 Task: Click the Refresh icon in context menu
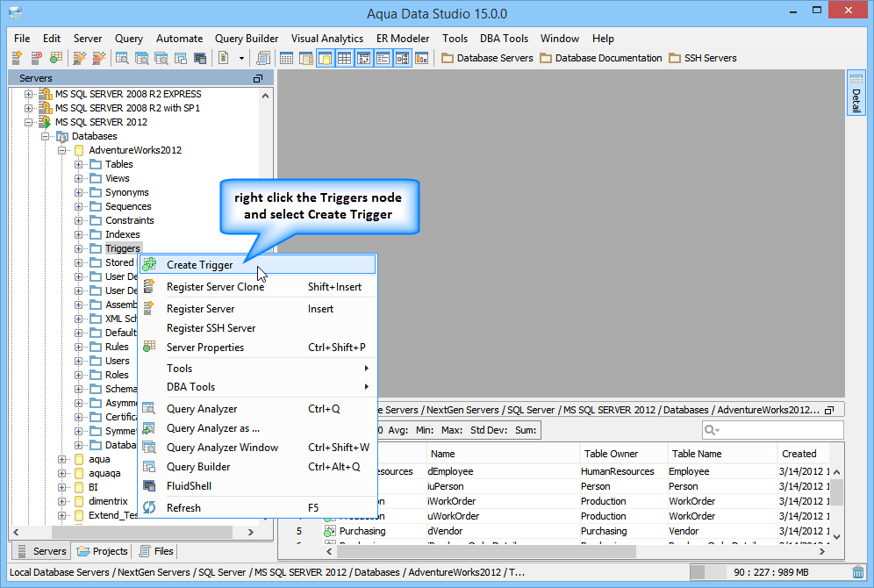[149, 508]
